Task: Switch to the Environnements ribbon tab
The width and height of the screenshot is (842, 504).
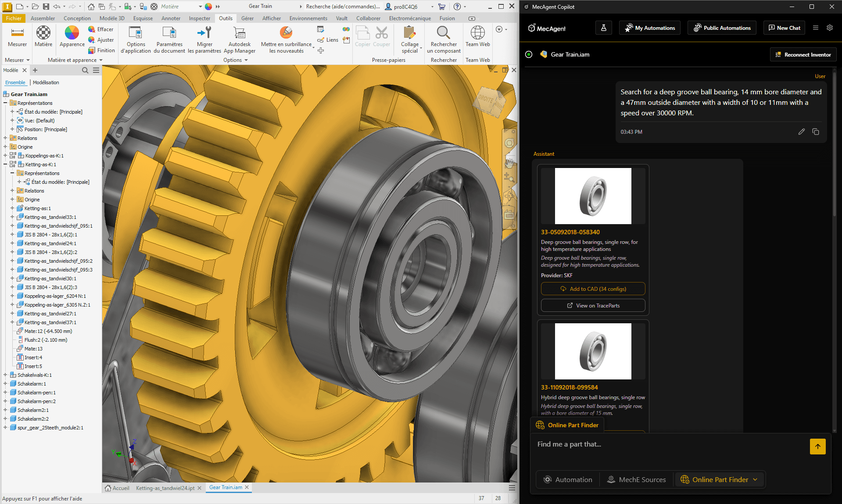Action: click(308, 18)
